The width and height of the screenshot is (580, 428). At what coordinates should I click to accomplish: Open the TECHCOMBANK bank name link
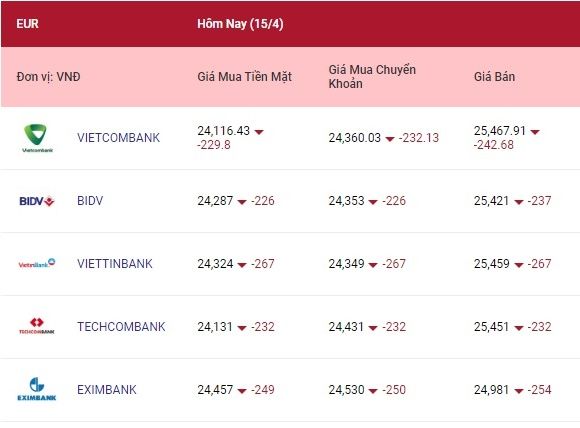[121, 326]
